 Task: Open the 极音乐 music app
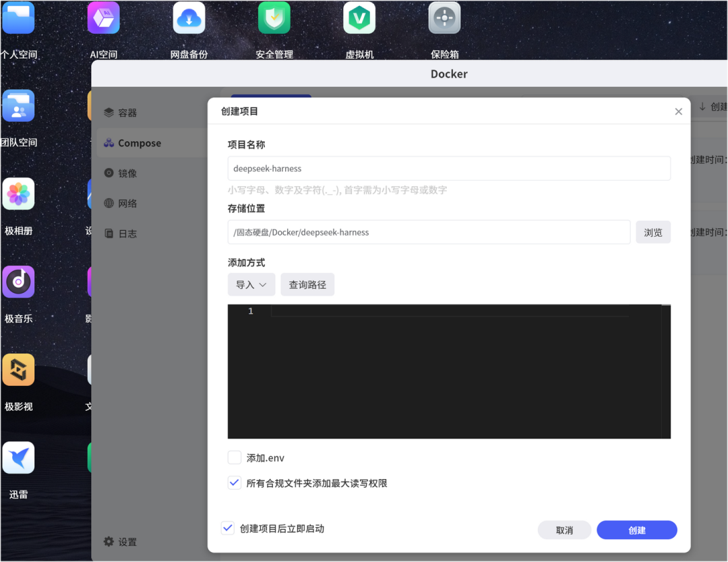click(19, 282)
